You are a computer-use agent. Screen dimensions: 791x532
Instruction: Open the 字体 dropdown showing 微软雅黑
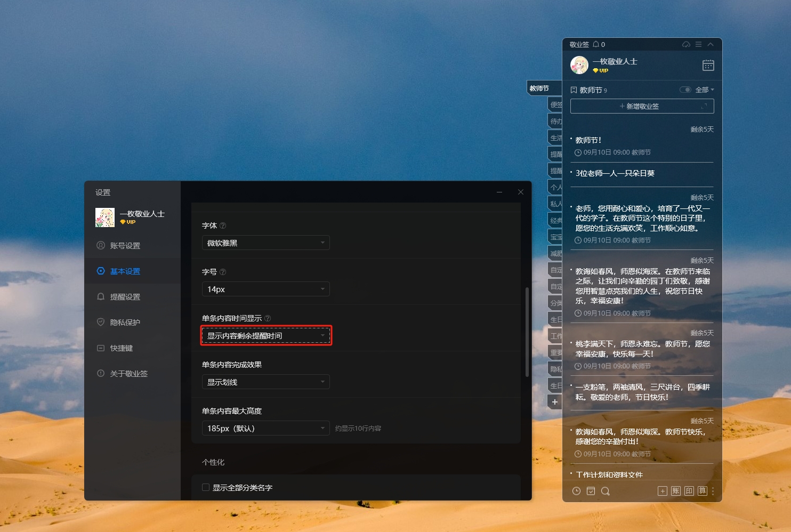coord(265,243)
